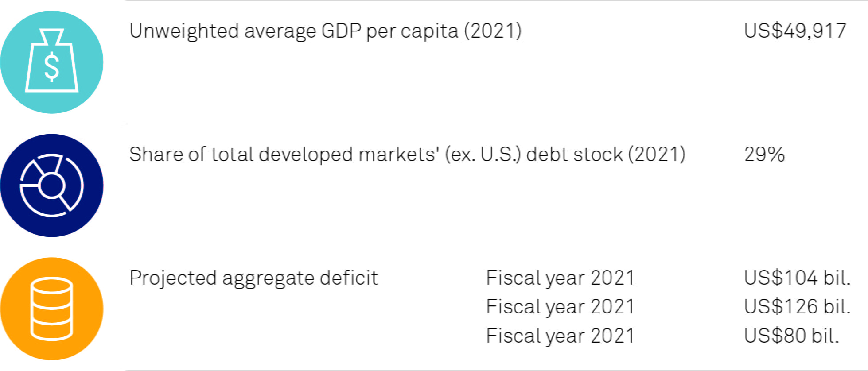
Task: Click the US$104 bil. value
Action: pos(798,278)
